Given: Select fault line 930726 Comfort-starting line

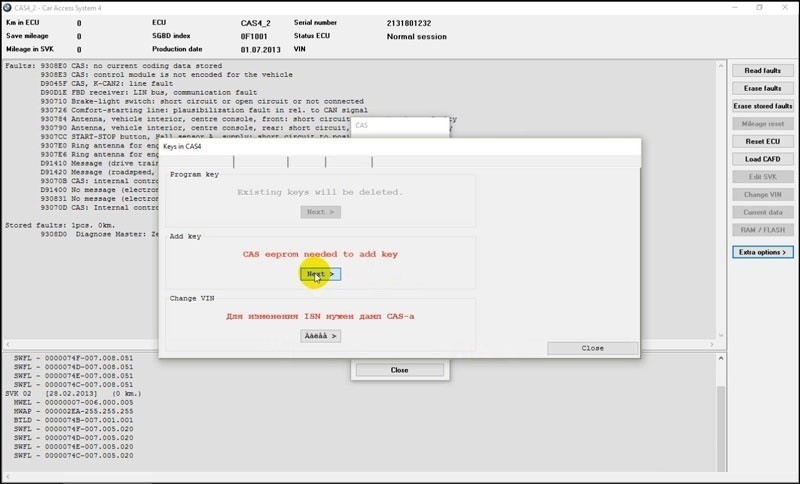Looking at the screenshot, I should [x=204, y=110].
